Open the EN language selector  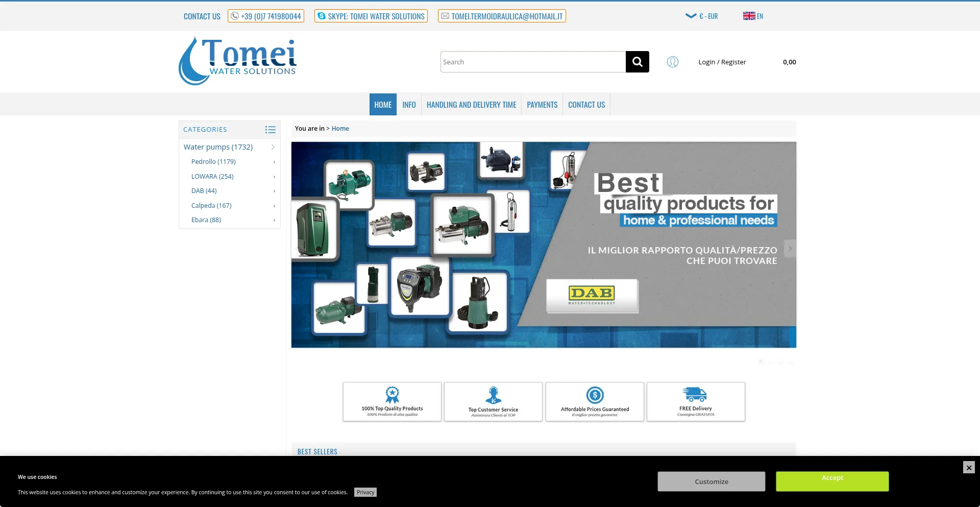pos(753,16)
